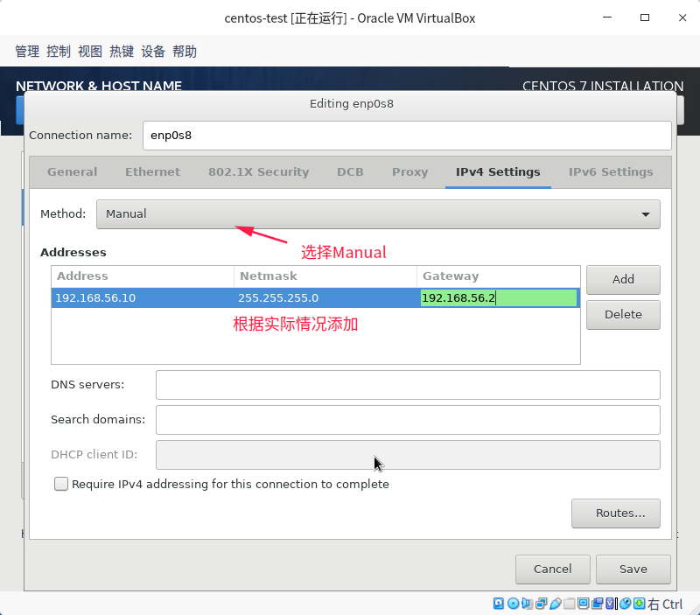Click the Netmask column header

click(325, 276)
